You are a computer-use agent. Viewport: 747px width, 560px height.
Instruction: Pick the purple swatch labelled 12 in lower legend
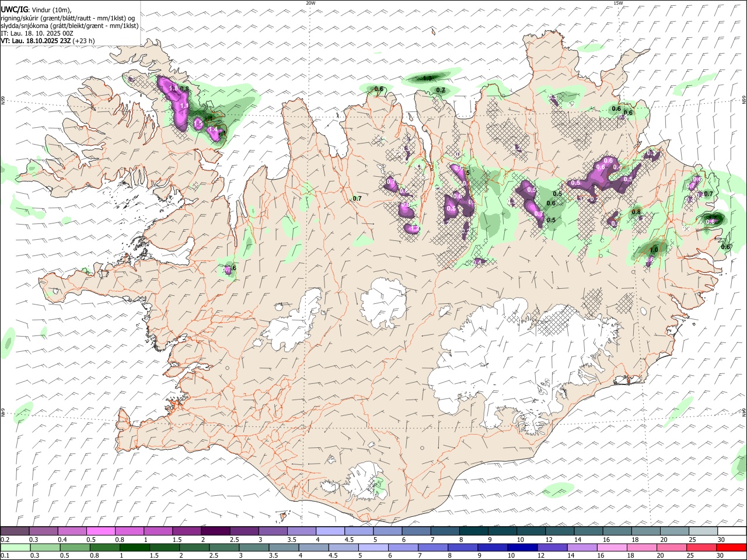click(x=551, y=548)
